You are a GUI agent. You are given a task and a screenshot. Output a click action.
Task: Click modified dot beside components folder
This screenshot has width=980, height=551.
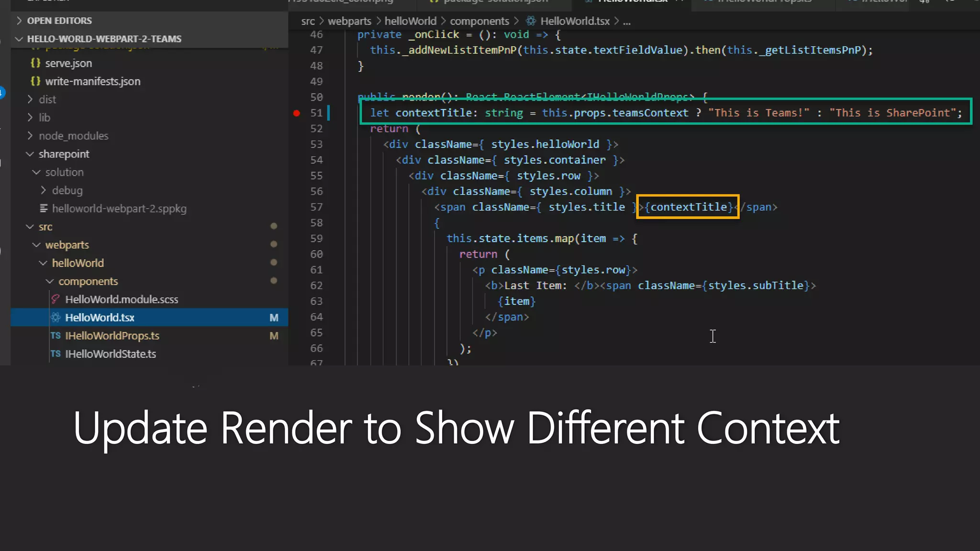(x=274, y=280)
